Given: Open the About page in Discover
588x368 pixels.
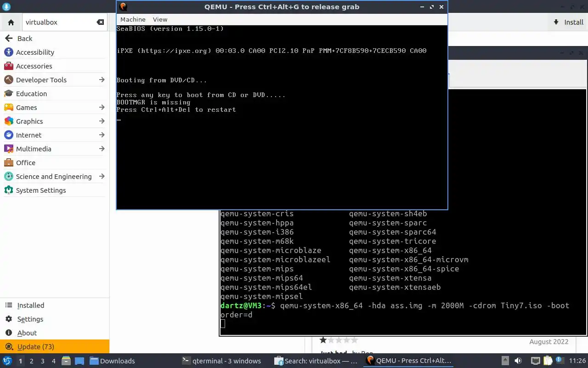Looking at the screenshot, I should 55,333.
